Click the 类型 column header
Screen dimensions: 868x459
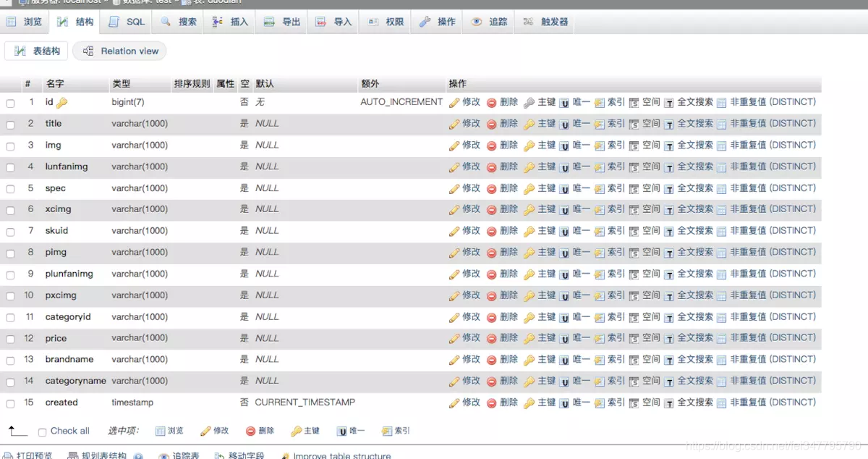(x=121, y=84)
